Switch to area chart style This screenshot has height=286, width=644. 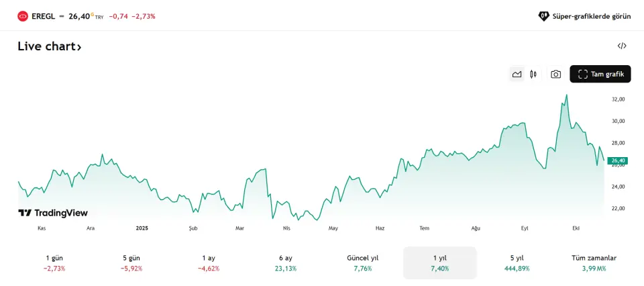(x=517, y=75)
